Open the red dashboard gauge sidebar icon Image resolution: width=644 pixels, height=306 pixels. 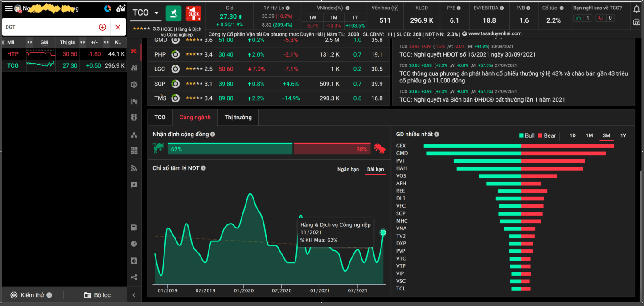coord(134,51)
